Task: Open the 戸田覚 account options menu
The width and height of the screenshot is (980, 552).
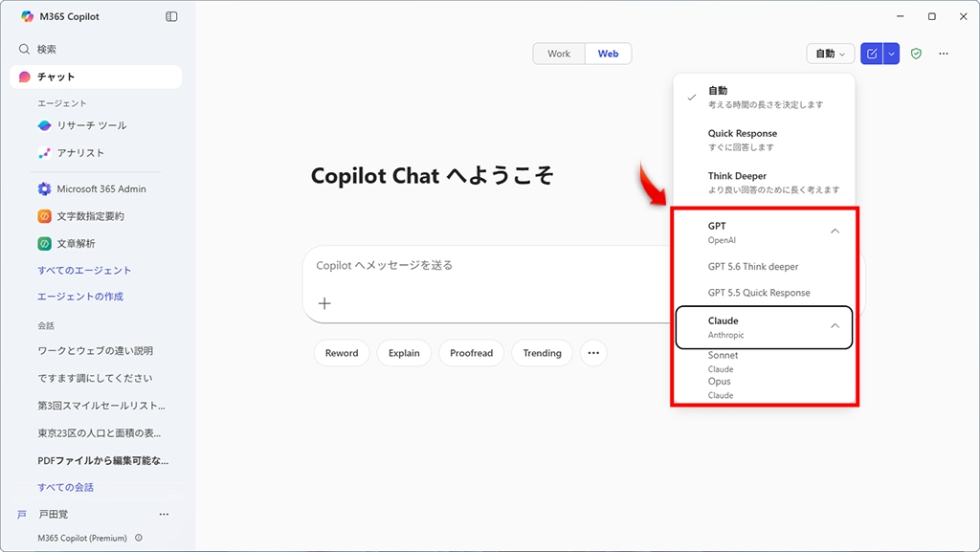Action: (164, 514)
